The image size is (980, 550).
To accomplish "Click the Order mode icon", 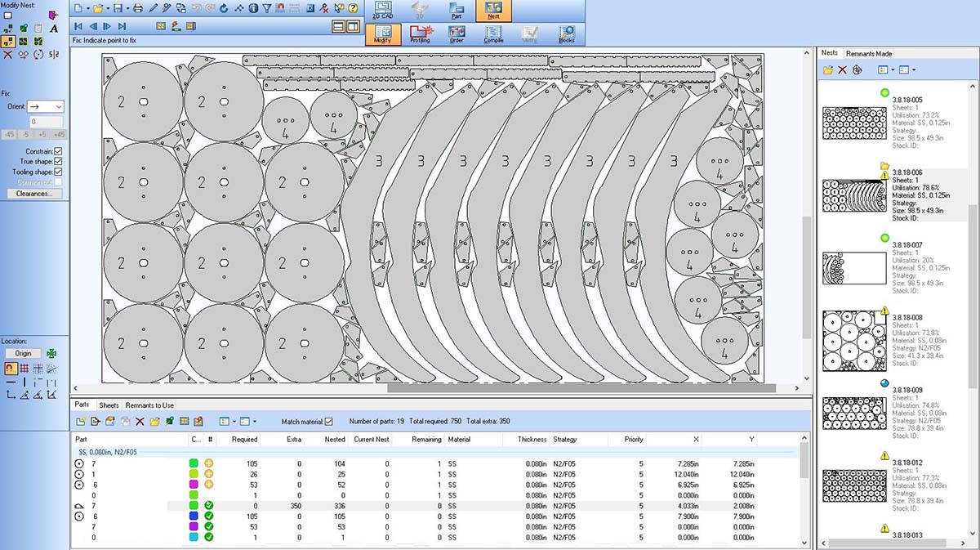I will coord(457,34).
